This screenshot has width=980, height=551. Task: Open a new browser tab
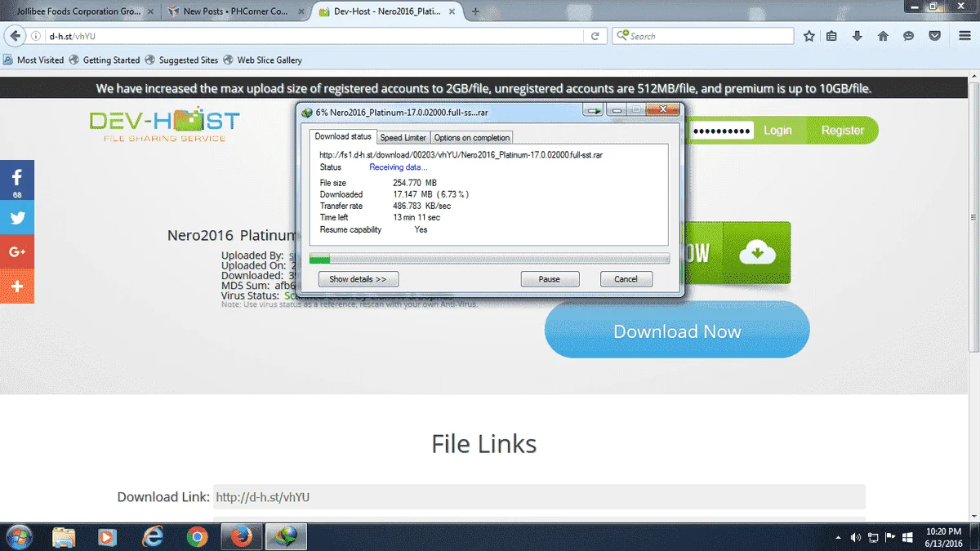pos(476,11)
